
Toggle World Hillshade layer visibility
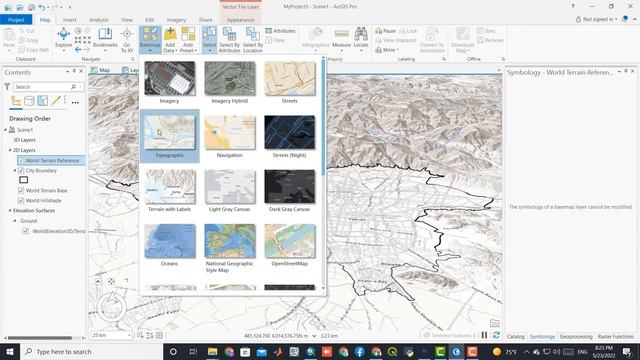coord(21,200)
